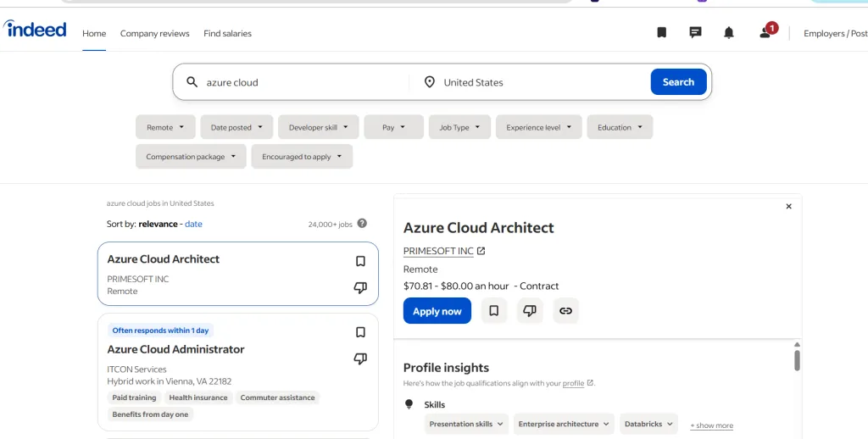
Task: Click the magnifier icon in search box
Action: tap(192, 82)
